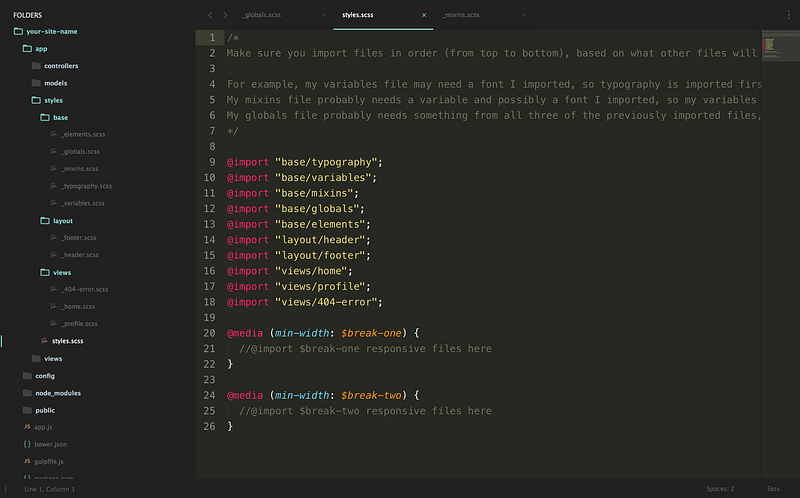Click the back navigation arrow in tab bar
The image size is (800, 498).
coord(210,15)
